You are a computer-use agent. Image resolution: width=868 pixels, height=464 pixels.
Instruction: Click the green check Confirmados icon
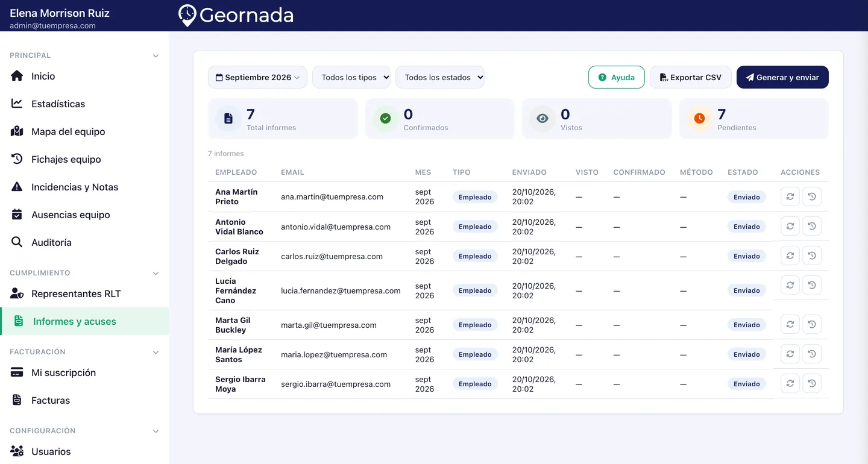(385, 119)
